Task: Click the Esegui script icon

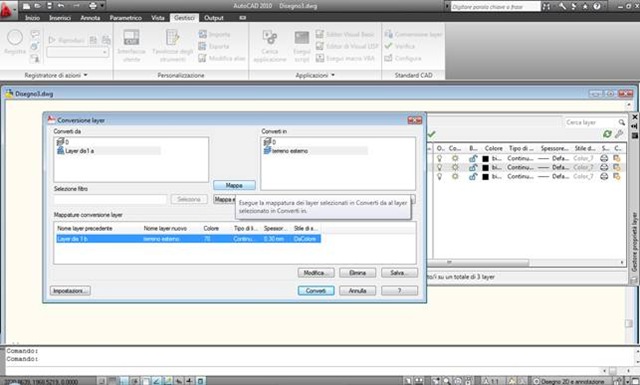Action: 302,38
